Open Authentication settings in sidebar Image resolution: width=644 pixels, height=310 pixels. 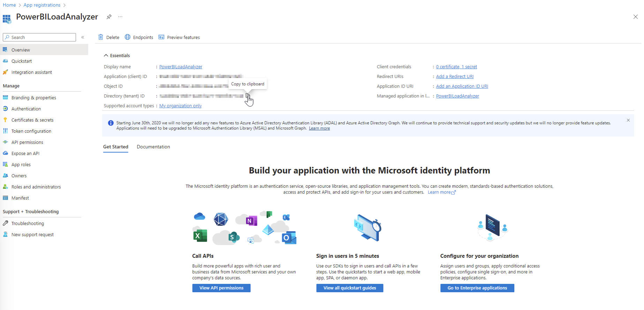pyautogui.click(x=26, y=109)
